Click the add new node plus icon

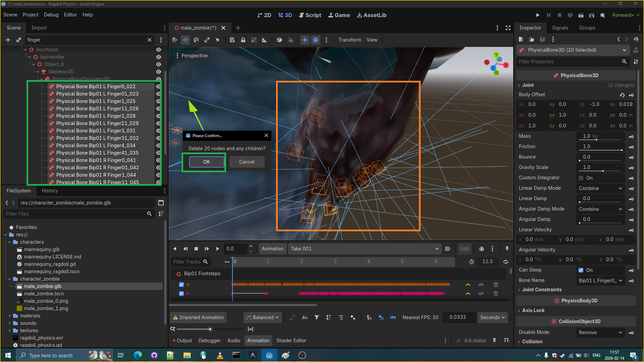click(x=8, y=40)
